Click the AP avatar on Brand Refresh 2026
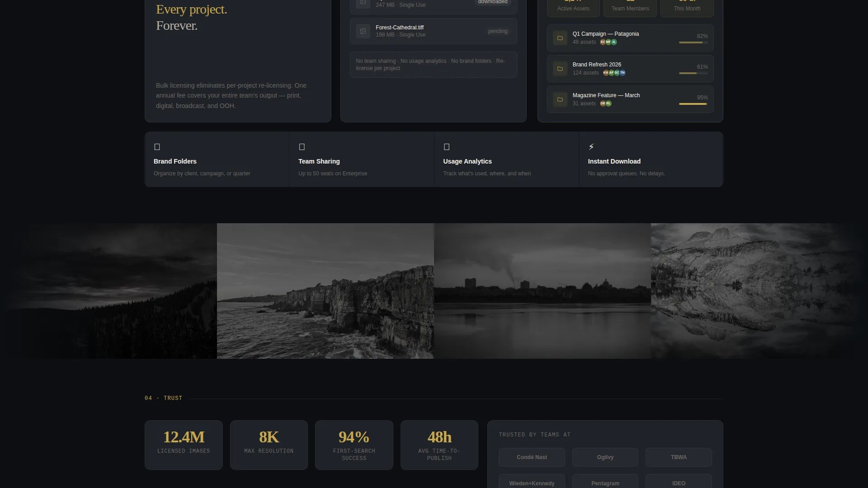The height and width of the screenshot is (488, 868). coord(611,73)
